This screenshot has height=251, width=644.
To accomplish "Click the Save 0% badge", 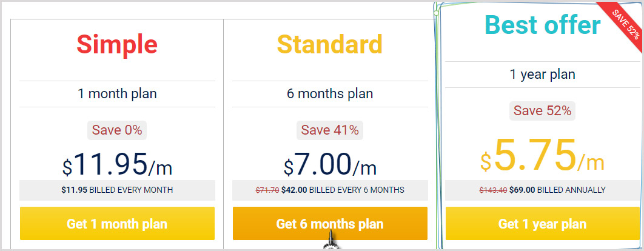I will (117, 130).
